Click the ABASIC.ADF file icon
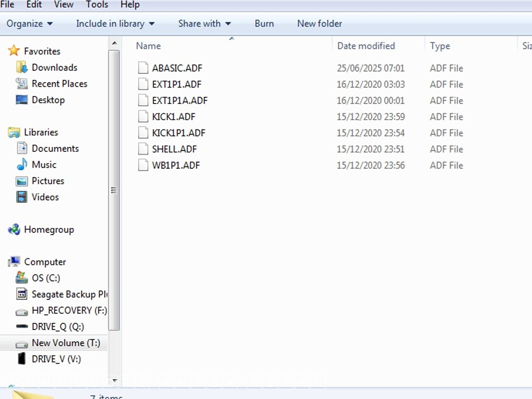Viewport: 532px width, 399px height. (x=143, y=68)
